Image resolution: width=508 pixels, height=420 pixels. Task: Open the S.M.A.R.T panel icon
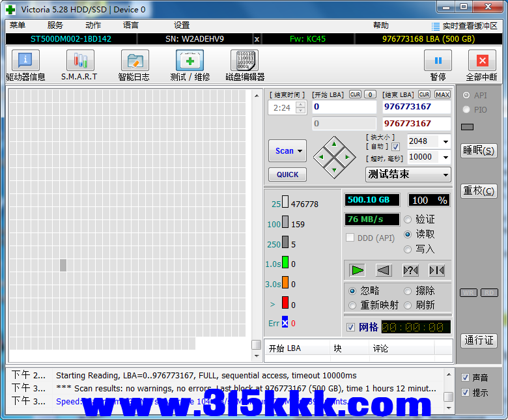pos(79,61)
